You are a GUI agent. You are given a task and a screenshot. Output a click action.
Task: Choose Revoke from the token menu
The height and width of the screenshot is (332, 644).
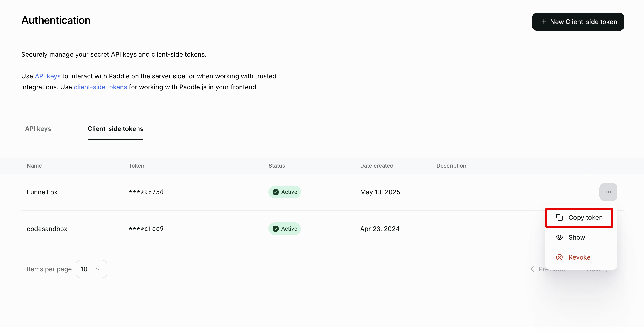tap(579, 257)
